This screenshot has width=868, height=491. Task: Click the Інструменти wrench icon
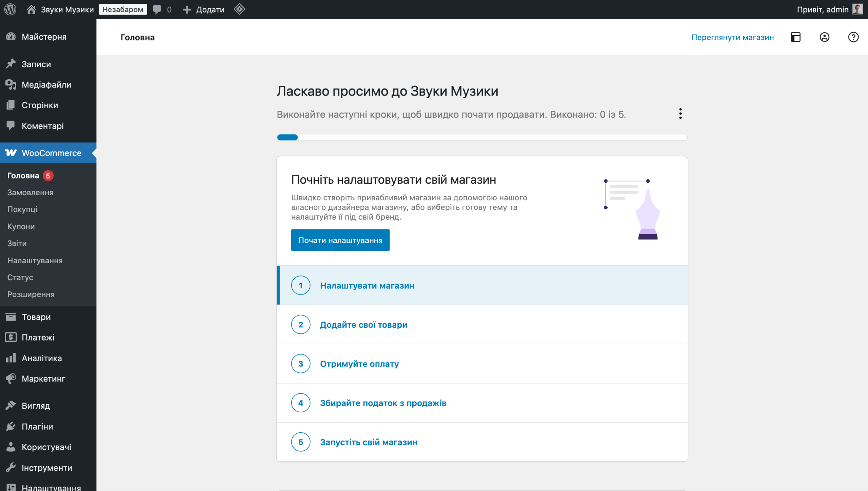tap(11, 468)
